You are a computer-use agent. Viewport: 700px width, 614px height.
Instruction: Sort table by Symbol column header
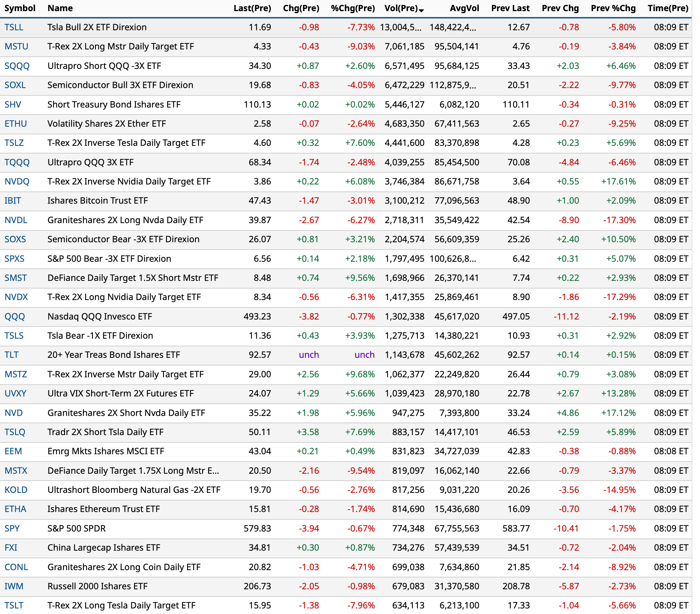20,8
